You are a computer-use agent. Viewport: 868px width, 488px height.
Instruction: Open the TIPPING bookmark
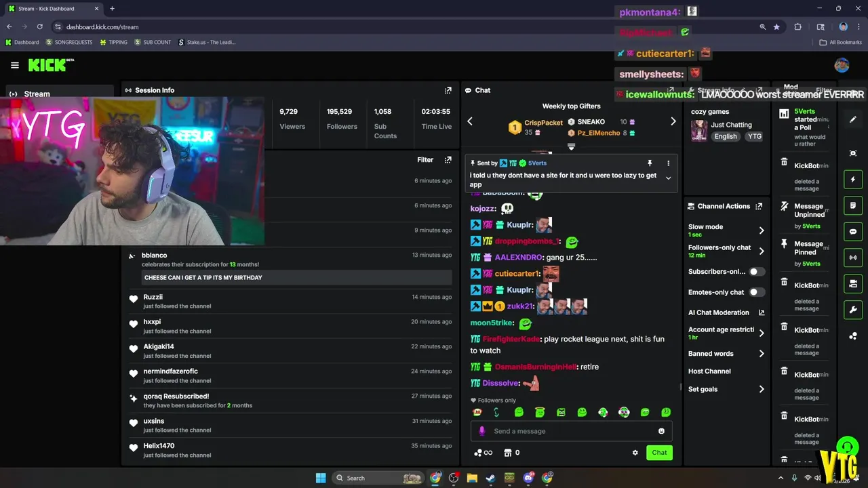(113, 42)
